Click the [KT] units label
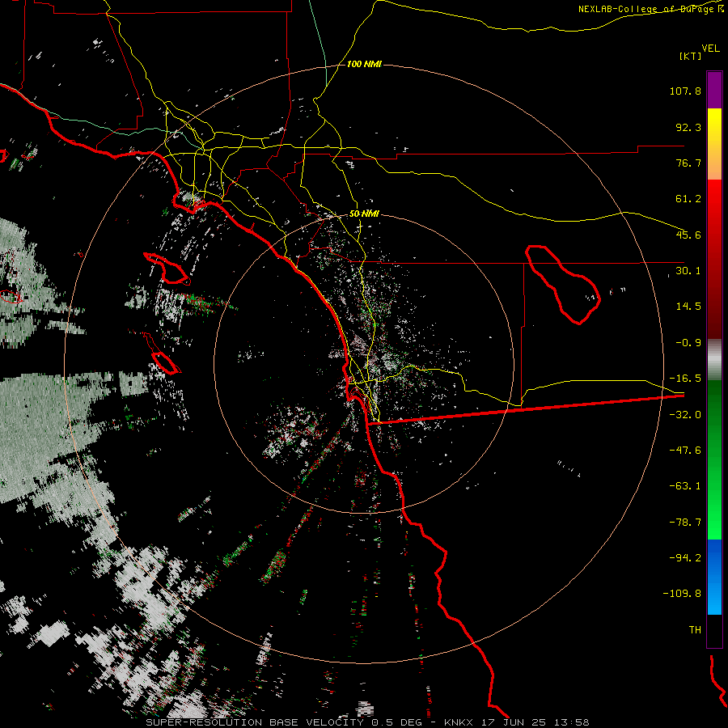728x728 pixels. (x=691, y=56)
